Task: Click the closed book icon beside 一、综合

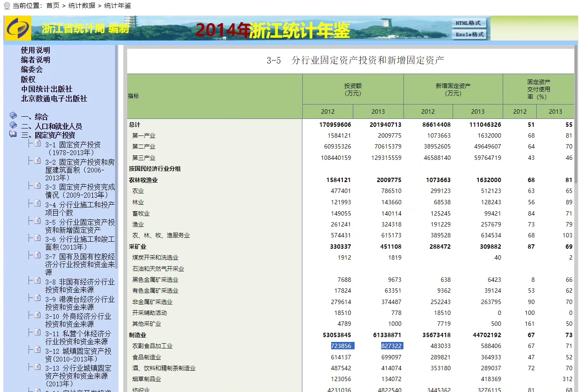Action: pos(13,116)
